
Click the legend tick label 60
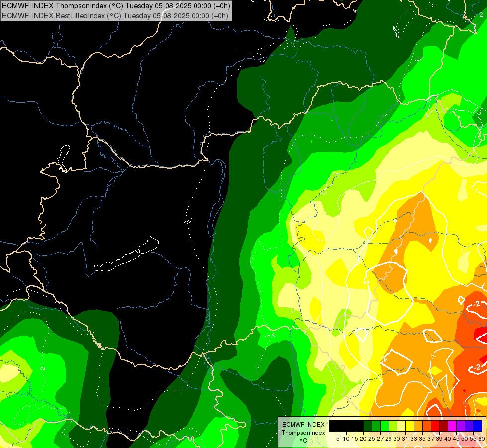(482, 439)
